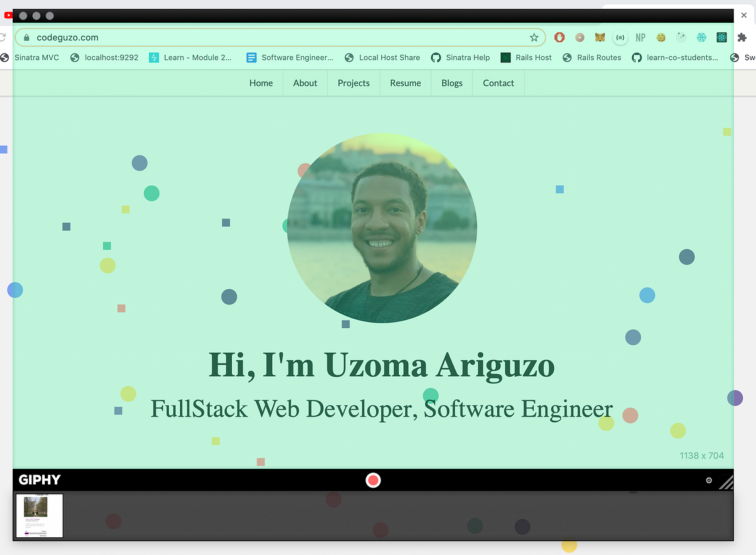View the Resume page
Viewport: 756px width, 555px height.
pyautogui.click(x=405, y=83)
